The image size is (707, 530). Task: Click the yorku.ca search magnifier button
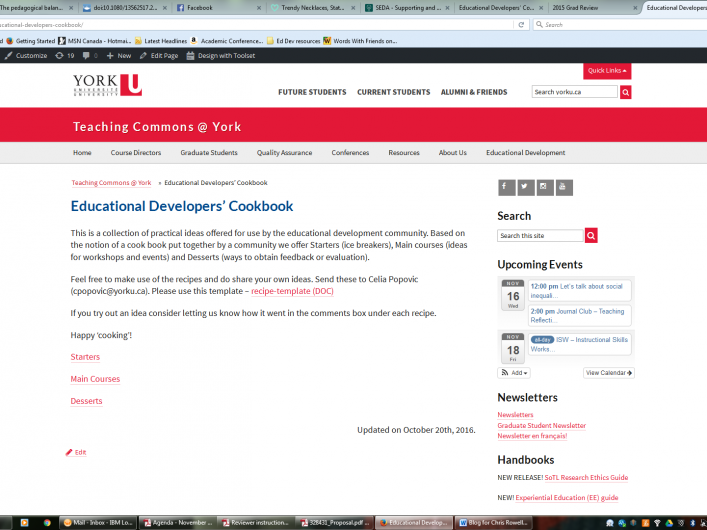[625, 92]
